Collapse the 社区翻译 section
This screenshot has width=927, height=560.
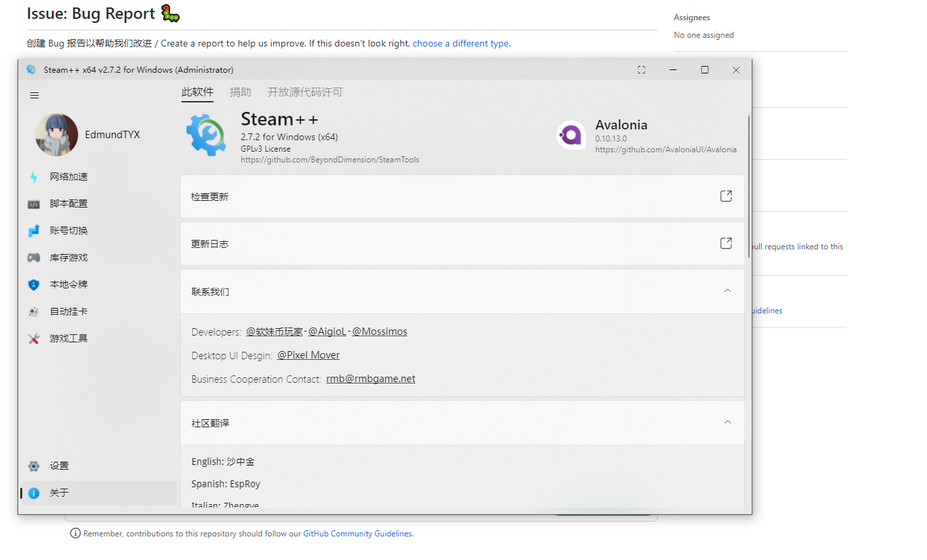(727, 422)
